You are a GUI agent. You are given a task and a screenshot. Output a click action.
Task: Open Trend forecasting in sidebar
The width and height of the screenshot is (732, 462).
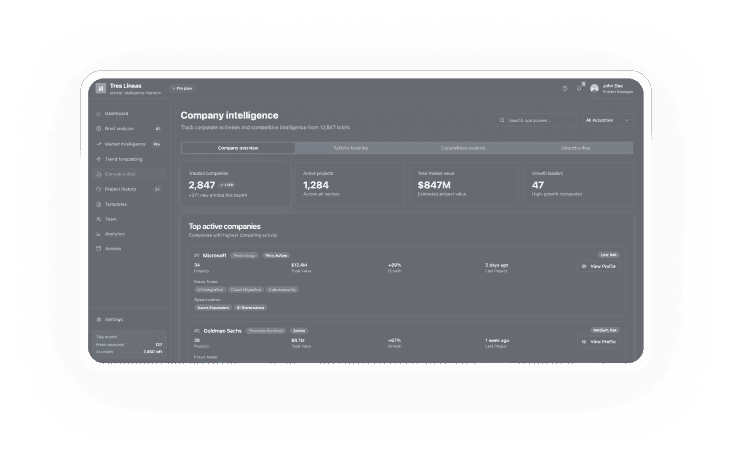pos(129,159)
